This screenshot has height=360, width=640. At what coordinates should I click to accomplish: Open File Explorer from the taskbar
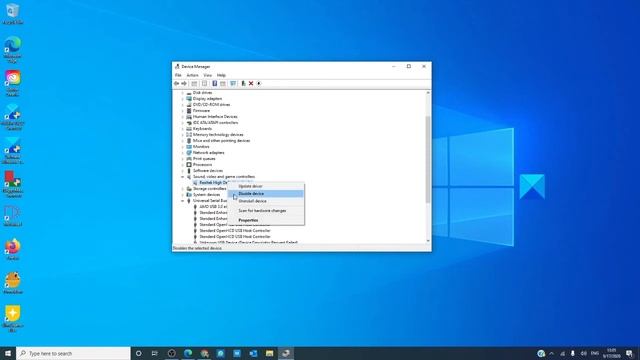point(269,353)
